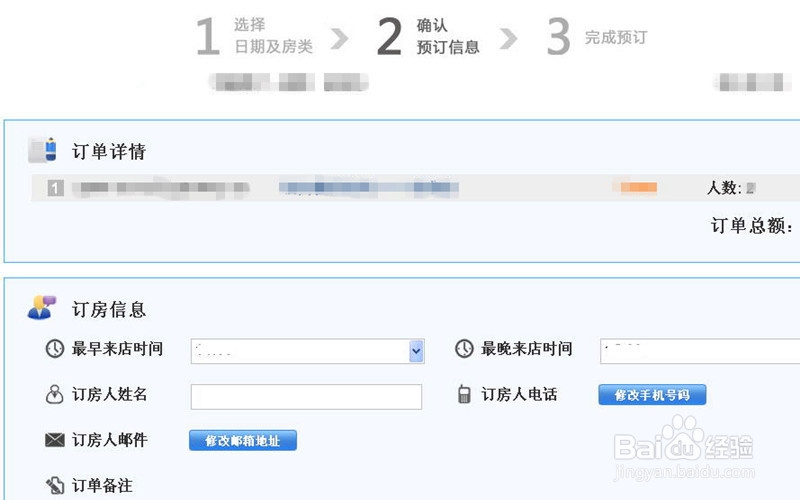Image resolution: width=800 pixels, height=500 pixels.
Task: Open the latest arrival time field
Action: [x=700, y=351]
